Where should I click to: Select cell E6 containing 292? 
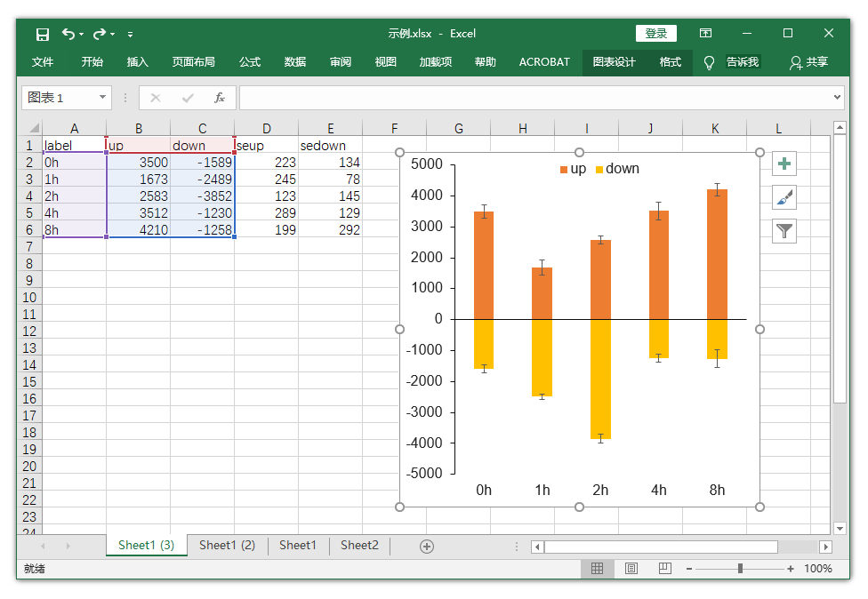click(x=331, y=230)
